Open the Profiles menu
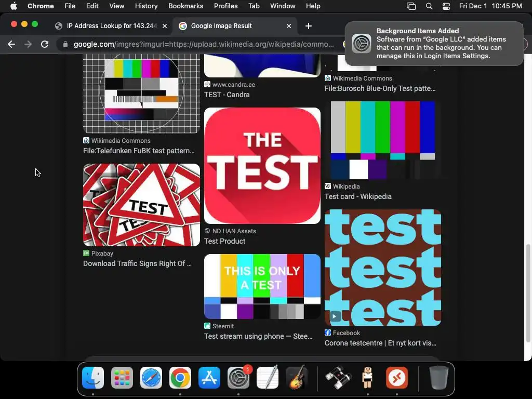The width and height of the screenshot is (532, 399). [225, 6]
